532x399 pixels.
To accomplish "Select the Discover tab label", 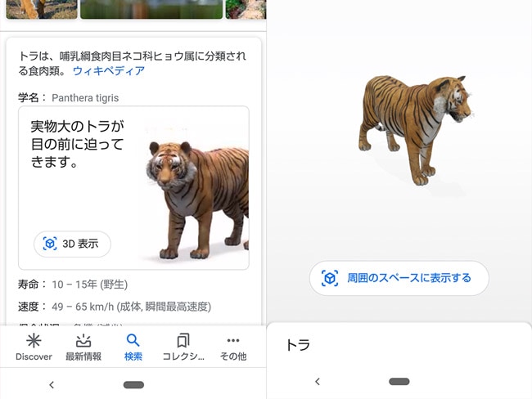I will pyautogui.click(x=34, y=356).
